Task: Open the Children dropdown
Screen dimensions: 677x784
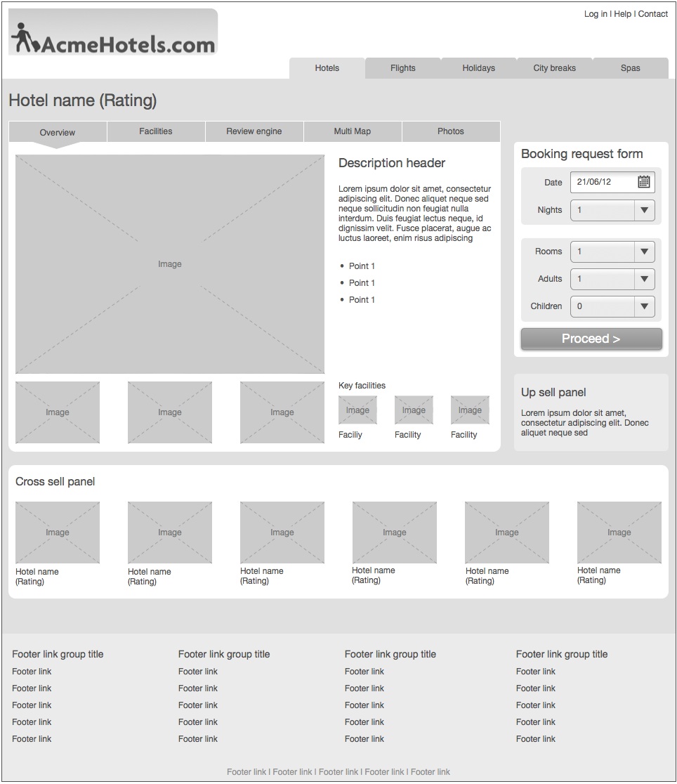Action: click(x=644, y=306)
